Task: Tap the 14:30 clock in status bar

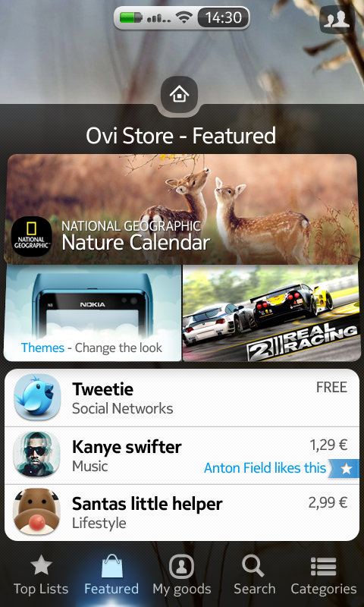Action: tap(223, 17)
